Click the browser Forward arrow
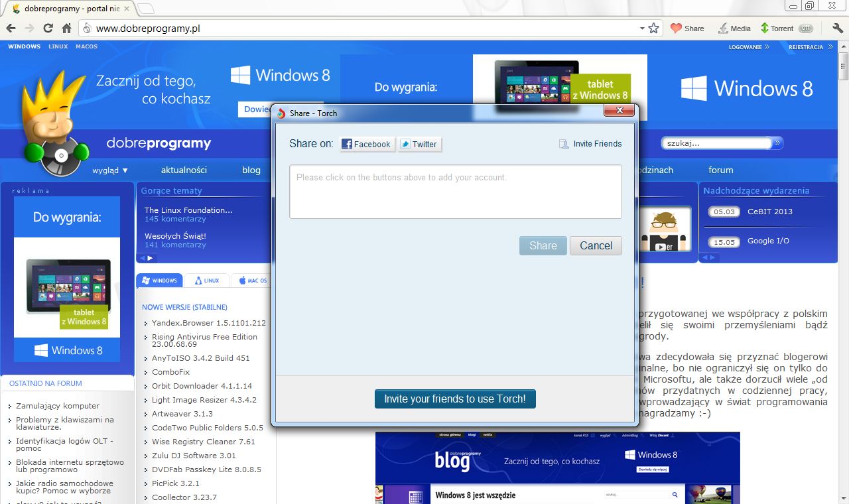 point(29,29)
